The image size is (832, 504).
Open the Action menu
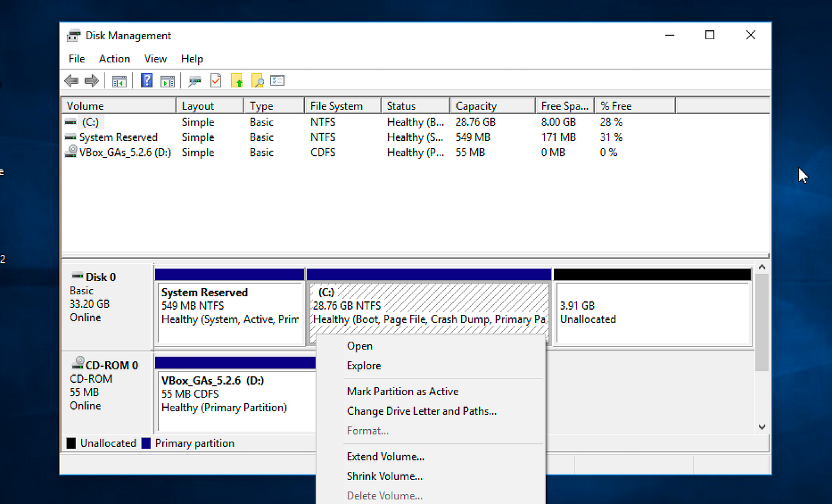(114, 58)
